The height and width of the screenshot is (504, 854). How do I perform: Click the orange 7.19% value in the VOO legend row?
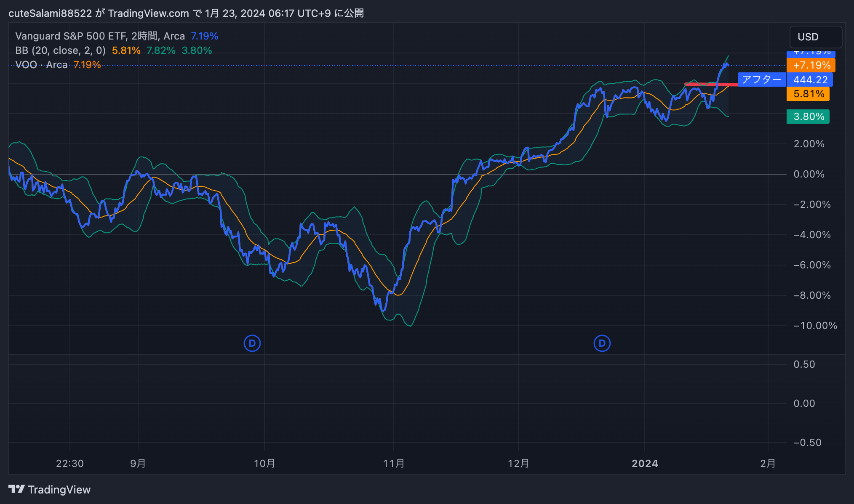pos(87,65)
